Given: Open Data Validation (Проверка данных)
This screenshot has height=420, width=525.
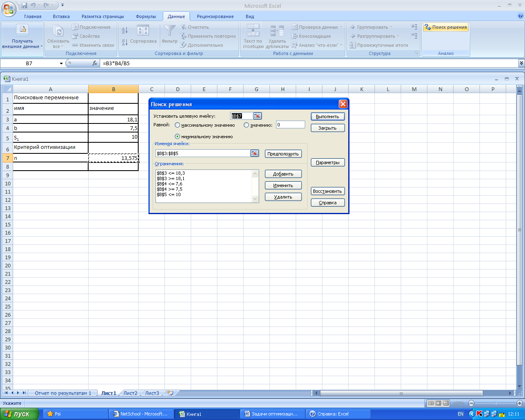Looking at the screenshot, I should [x=315, y=27].
